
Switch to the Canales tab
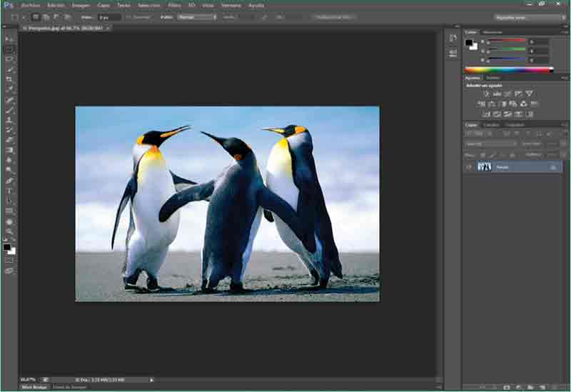tap(492, 125)
